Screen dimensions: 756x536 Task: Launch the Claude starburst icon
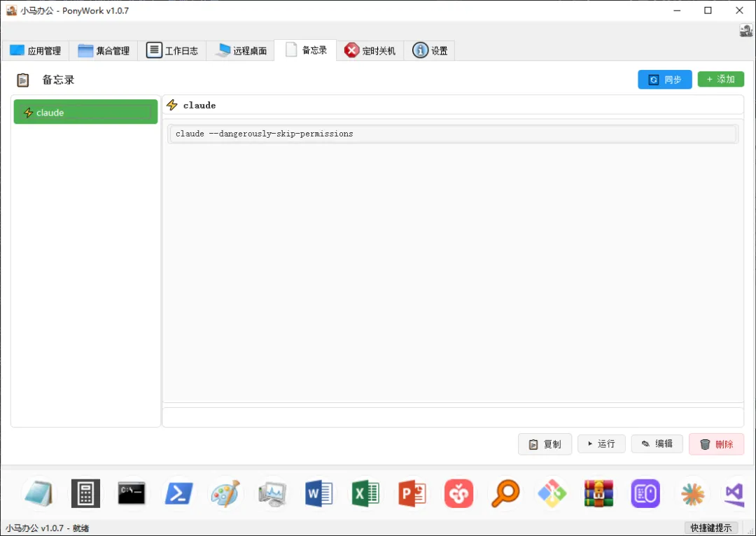click(692, 493)
